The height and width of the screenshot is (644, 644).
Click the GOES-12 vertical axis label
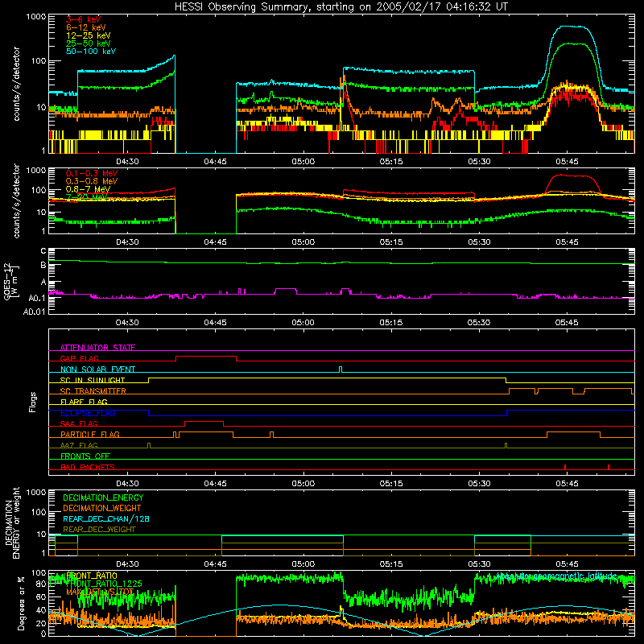click(11, 281)
